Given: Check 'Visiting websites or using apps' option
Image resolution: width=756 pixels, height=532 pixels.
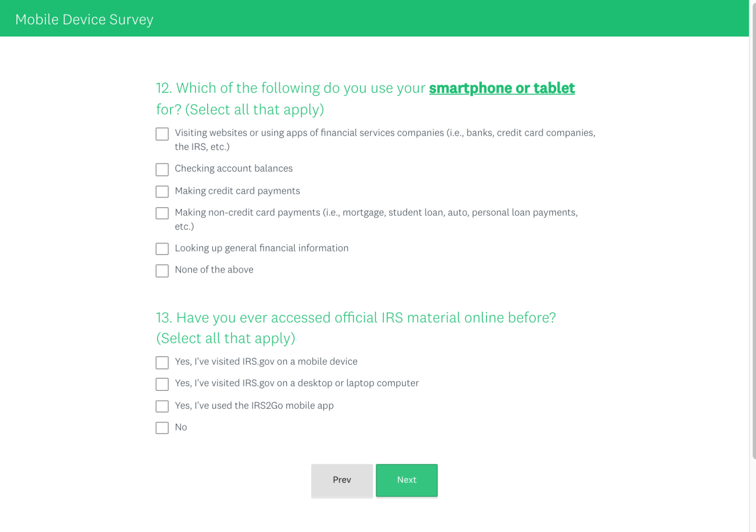Looking at the screenshot, I should 162,134.
